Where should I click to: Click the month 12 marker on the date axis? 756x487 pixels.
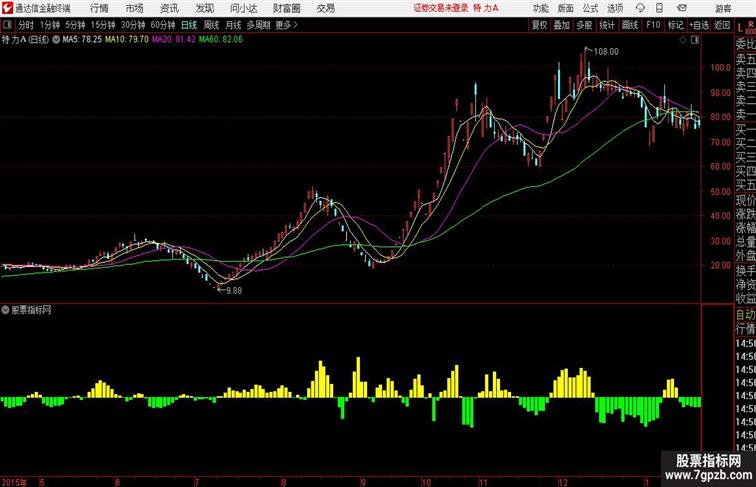pyautogui.click(x=563, y=482)
